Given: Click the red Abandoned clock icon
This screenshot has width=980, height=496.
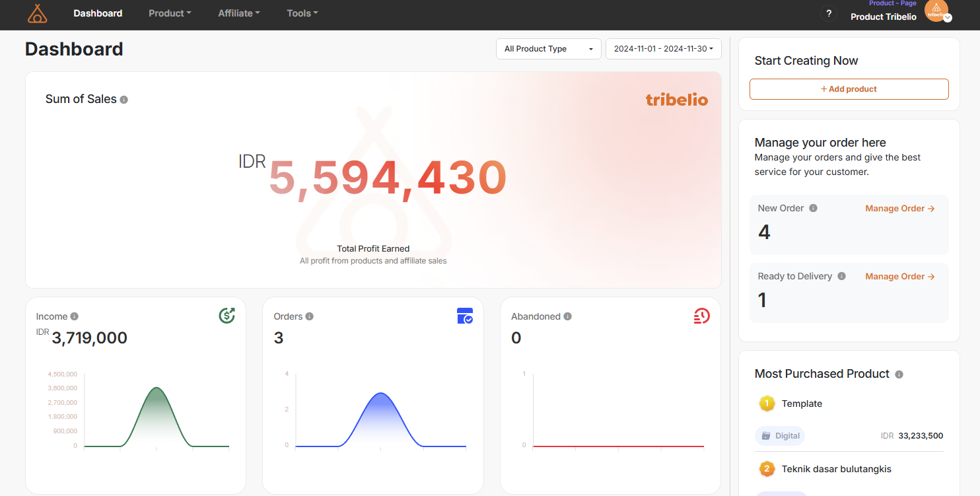Looking at the screenshot, I should [x=701, y=316].
